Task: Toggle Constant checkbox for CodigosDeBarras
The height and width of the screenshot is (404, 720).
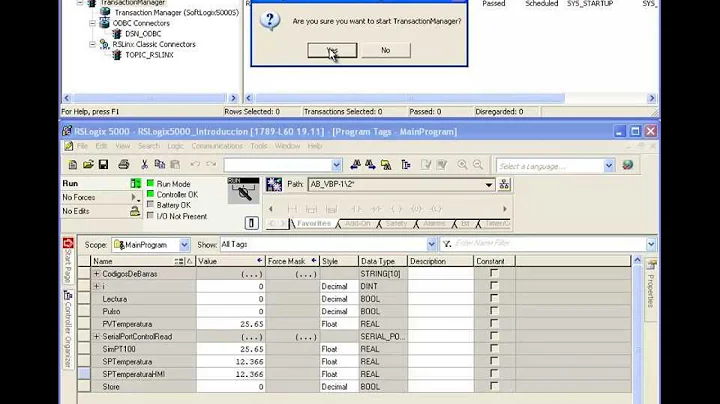Action: point(494,273)
